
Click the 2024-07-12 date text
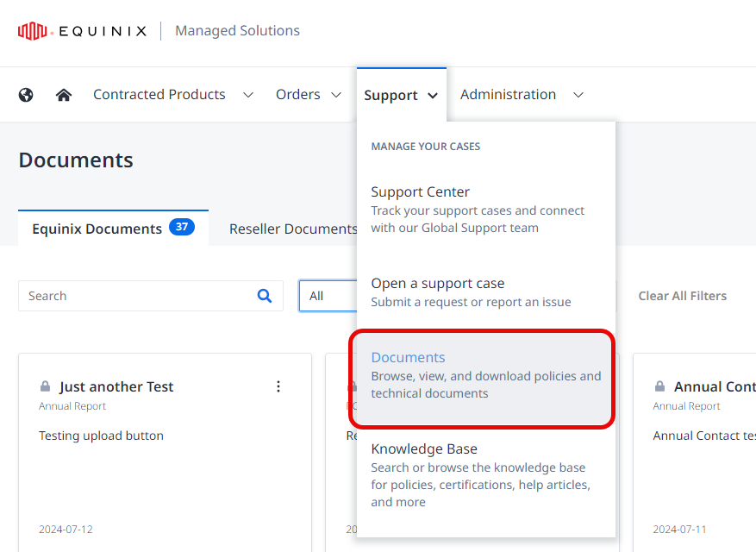click(x=66, y=530)
